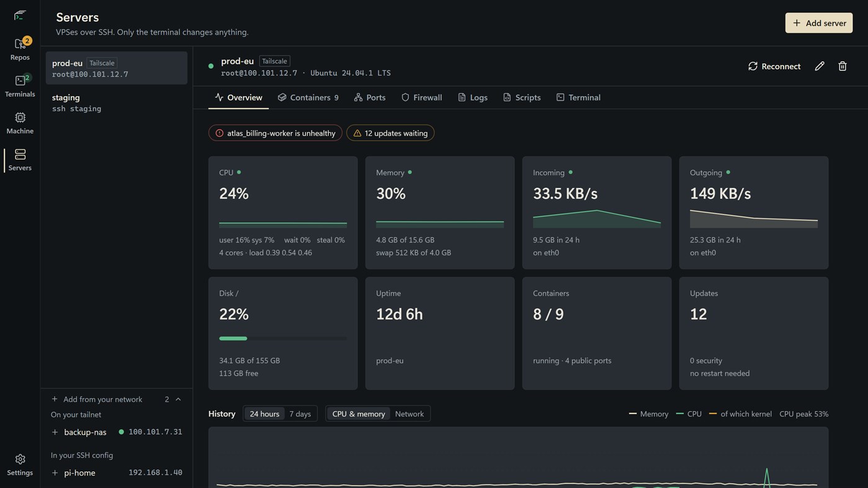Open Settings from the sidebar
Image resolution: width=868 pixels, height=488 pixels.
point(20,464)
